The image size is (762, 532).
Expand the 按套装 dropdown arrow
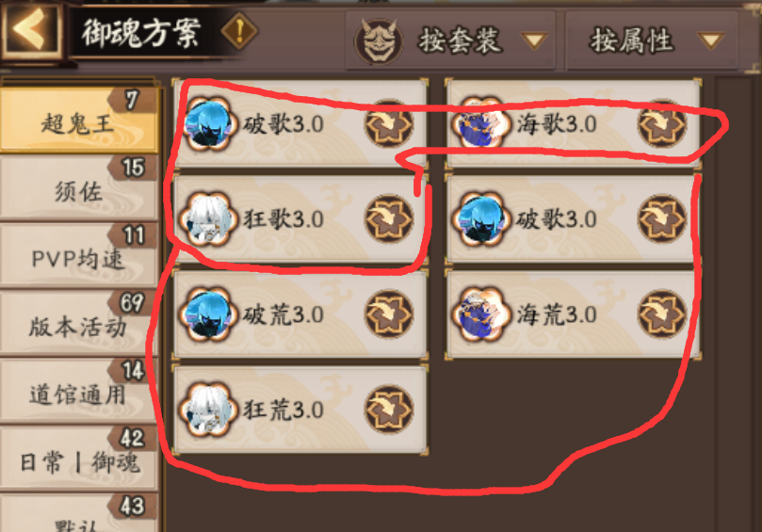click(x=535, y=40)
